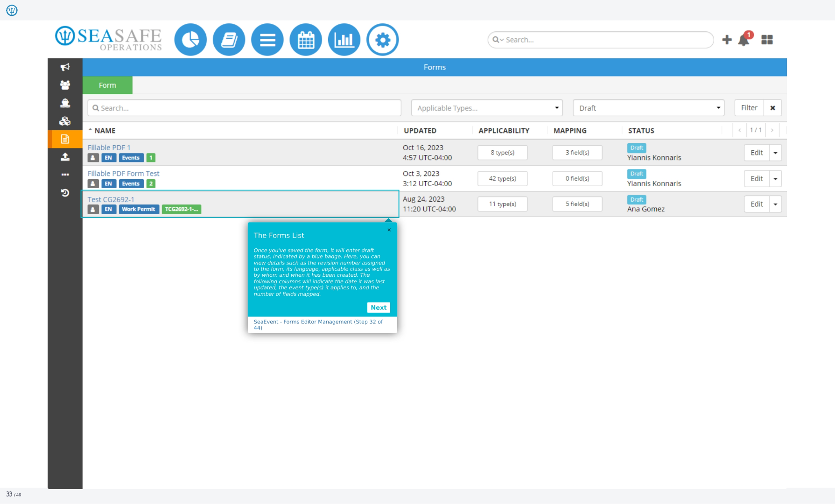The image size is (835, 504).
Task: Click the 0 field(s) button
Action: [x=577, y=179]
